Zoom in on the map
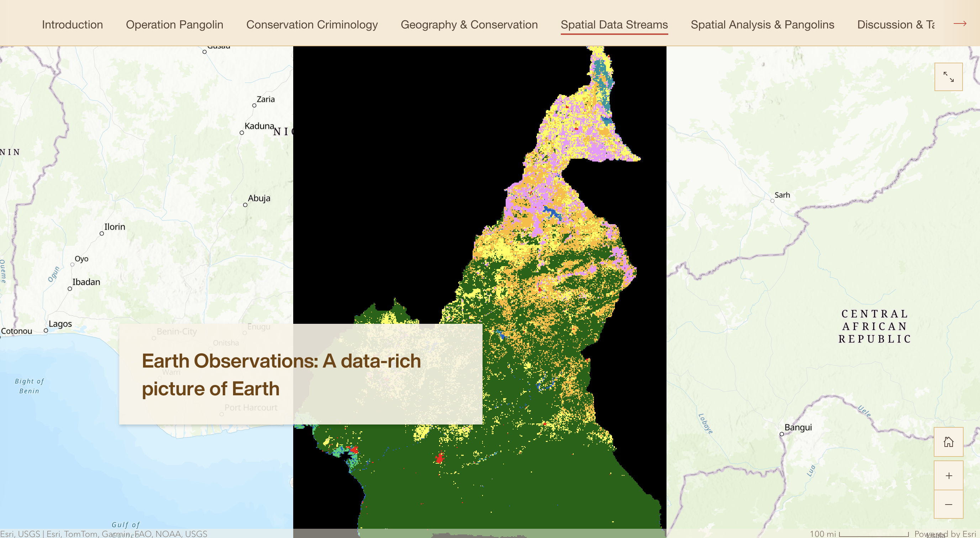The height and width of the screenshot is (538, 980). [x=948, y=476]
